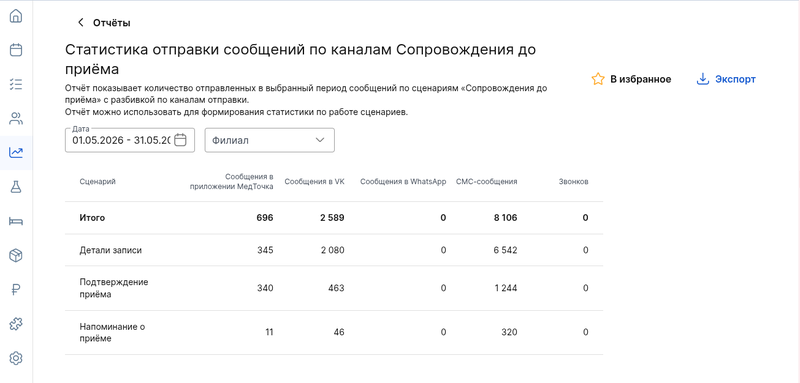Click value 11 in Напоминание о приёме row
The image size is (800, 383).
coord(269,332)
